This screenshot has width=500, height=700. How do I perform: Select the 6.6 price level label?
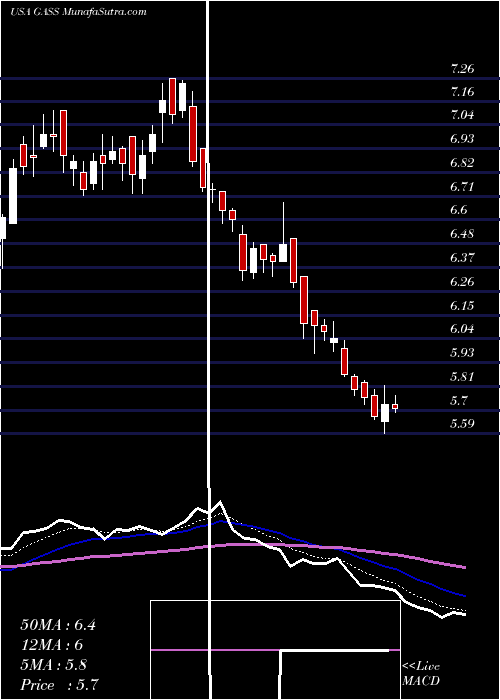point(459,210)
